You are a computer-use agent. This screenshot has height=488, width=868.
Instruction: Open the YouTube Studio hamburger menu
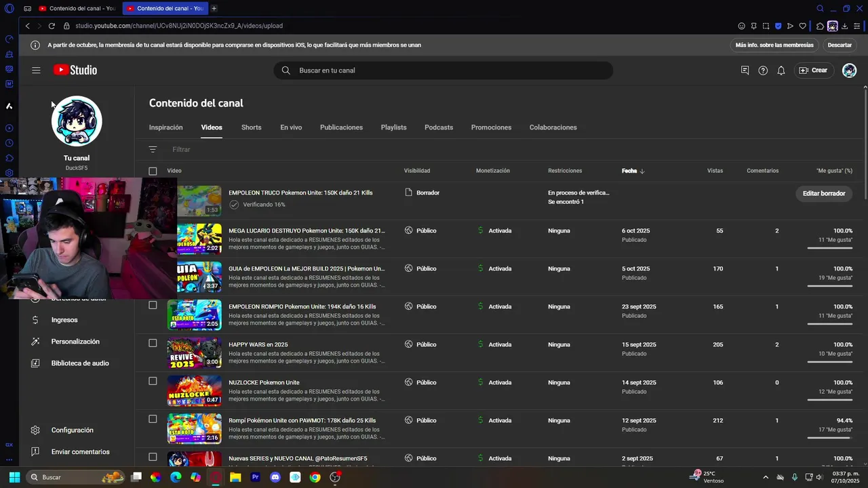(36, 70)
